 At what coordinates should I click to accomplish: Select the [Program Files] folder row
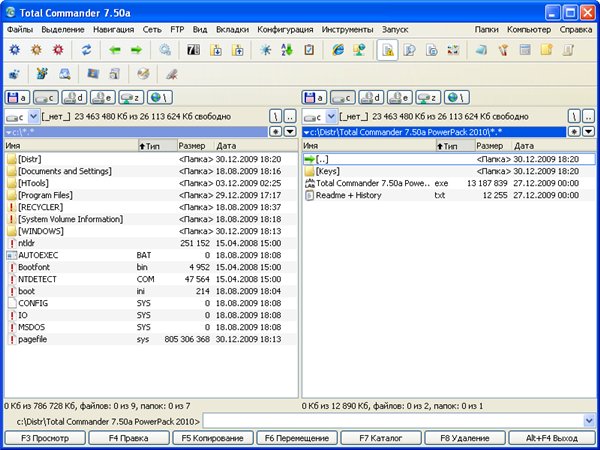pos(151,195)
